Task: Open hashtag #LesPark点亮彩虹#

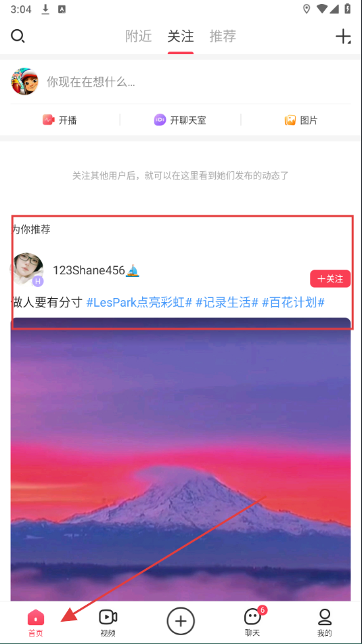Action: [139, 303]
